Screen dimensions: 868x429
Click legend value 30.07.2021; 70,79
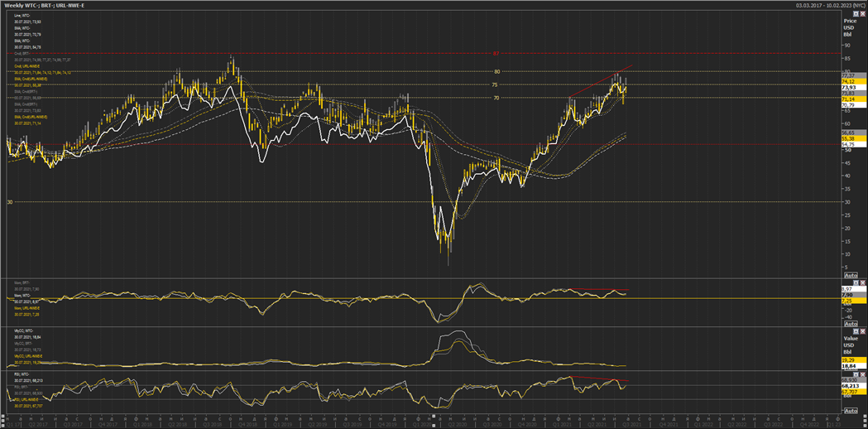point(27,34)
